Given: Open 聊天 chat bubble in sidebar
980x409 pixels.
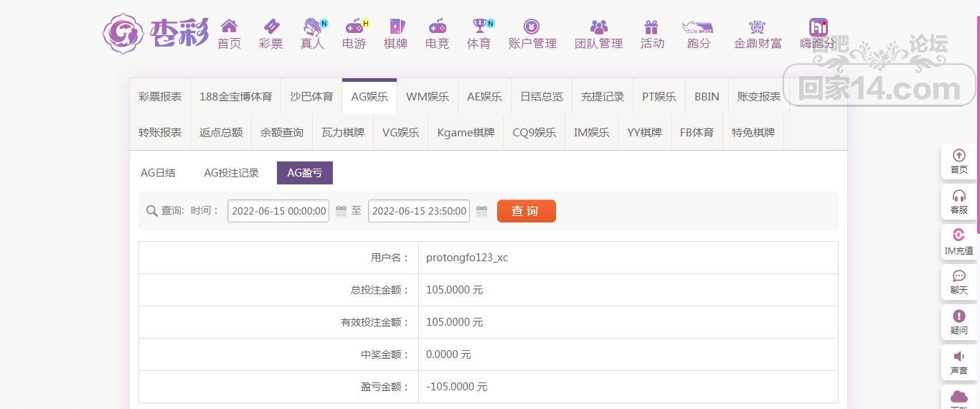Looking at the screenshot, I should coord(959,276).
